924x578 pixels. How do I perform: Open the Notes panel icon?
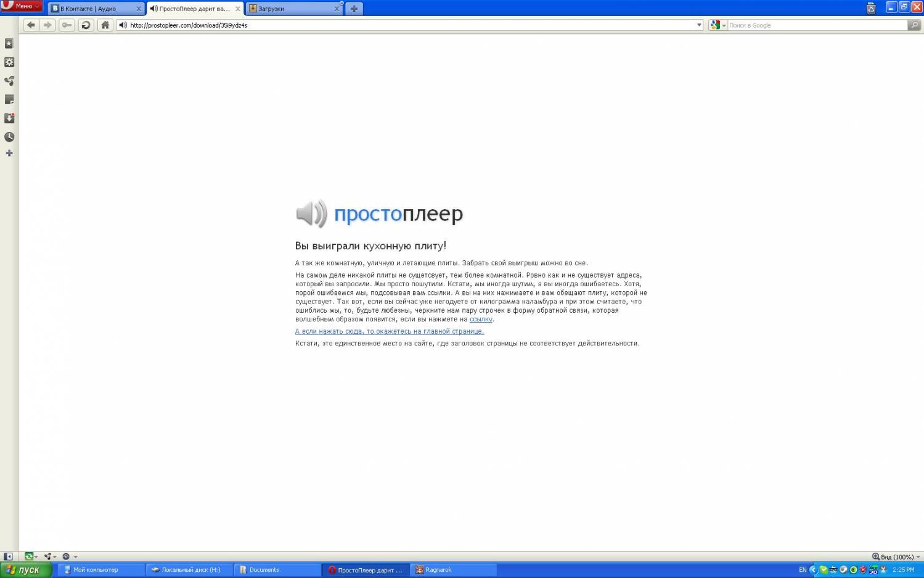click(x=9, y=99)
